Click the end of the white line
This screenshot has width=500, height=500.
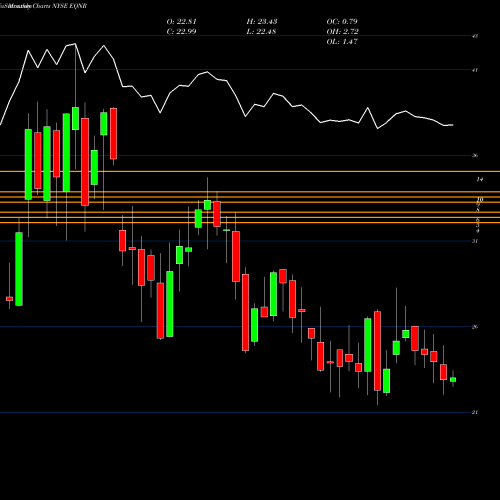pyautogui.click(x=452, y=125)
